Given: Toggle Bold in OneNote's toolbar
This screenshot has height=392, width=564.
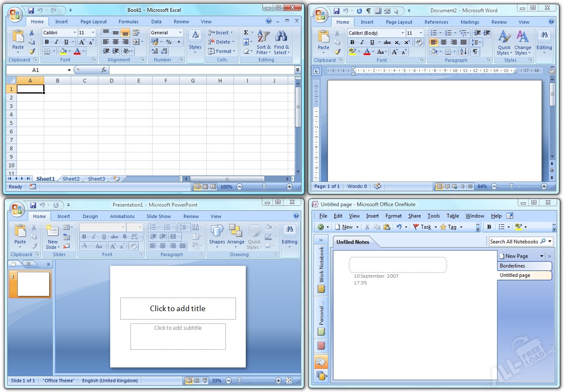Looking at the screenshot, I should point(489,227).
